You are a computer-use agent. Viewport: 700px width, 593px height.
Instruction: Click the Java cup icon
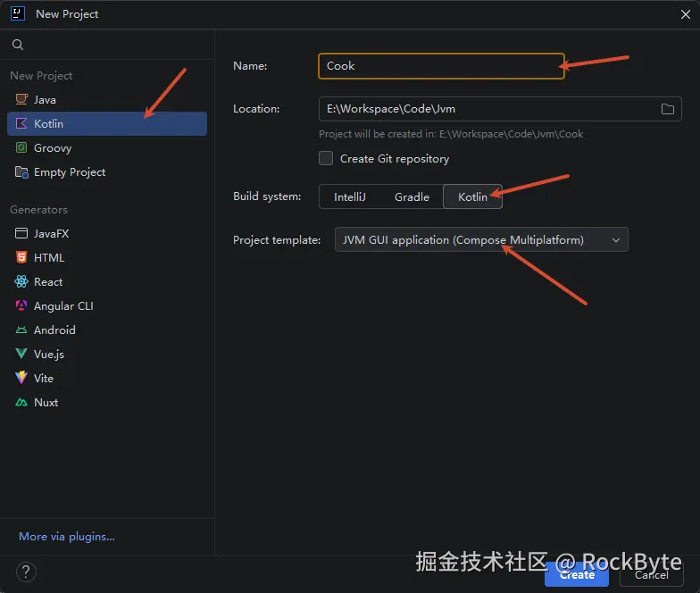pyautogui.click(x=21, y=99)
